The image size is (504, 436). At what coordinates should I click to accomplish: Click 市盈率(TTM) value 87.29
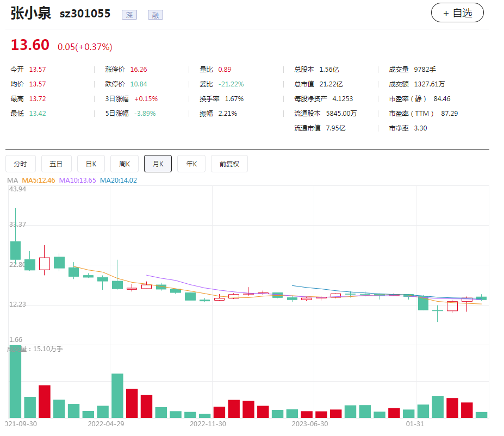(x=449, y=114)
